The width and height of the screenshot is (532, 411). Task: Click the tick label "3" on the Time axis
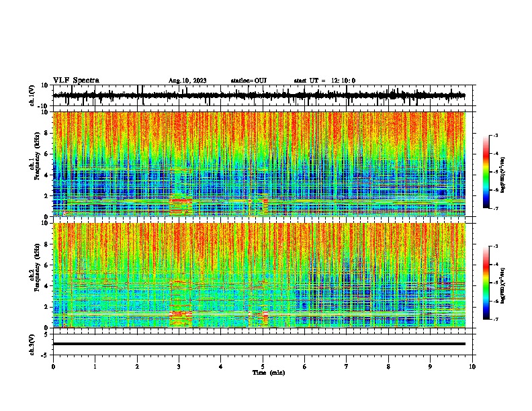pyautogui.click(x=179, y=367)
